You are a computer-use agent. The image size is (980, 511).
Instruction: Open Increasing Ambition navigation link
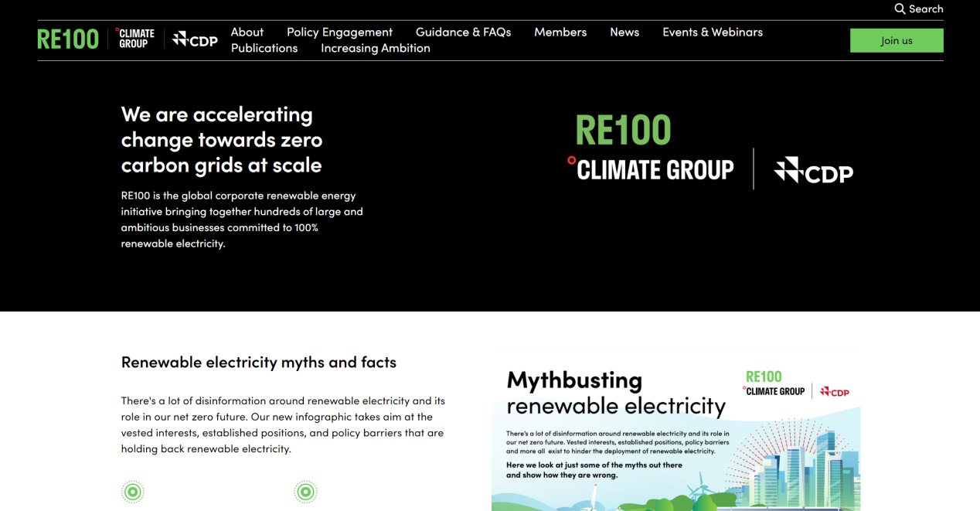376,48
